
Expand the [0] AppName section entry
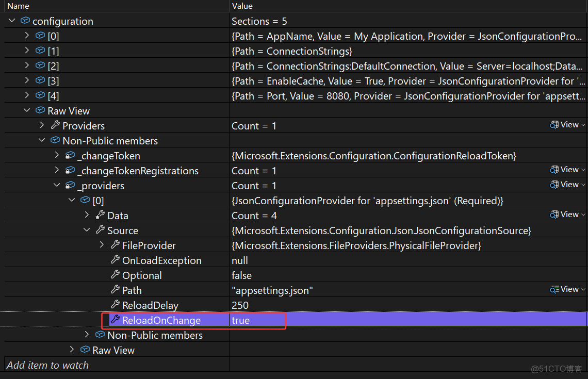pos(27,36)
